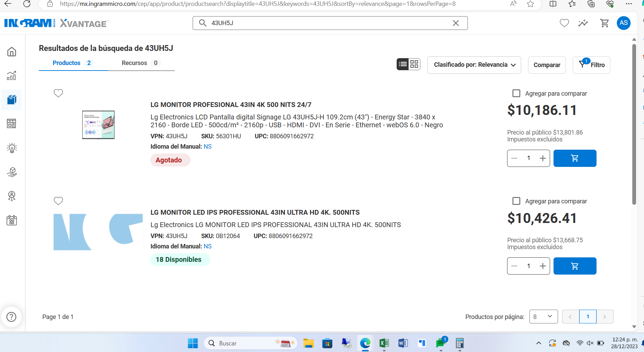The height and width of the screenshot is (352, 644).
Task: Bookmark page with star icon
Action: coord(530,4)
